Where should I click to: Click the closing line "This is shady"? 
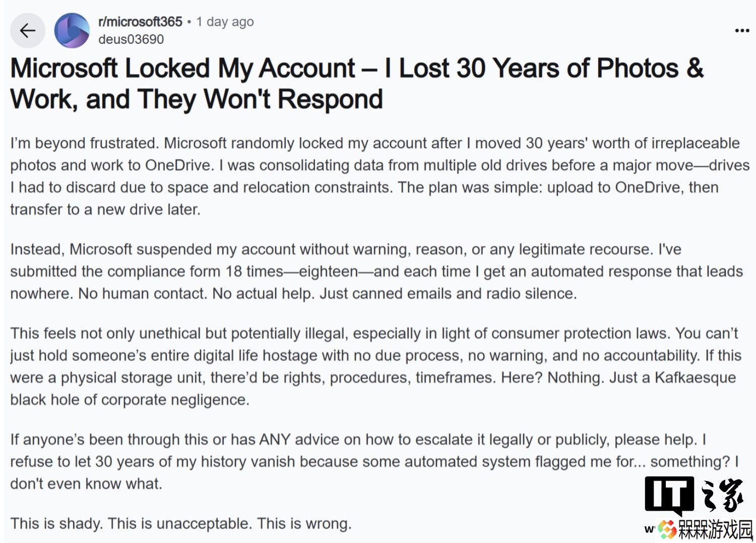(180, 523)
